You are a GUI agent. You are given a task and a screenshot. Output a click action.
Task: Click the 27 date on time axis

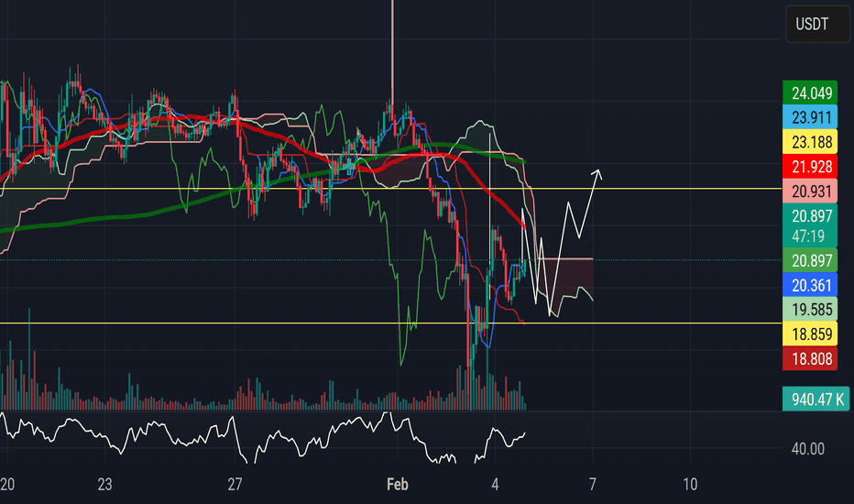pos(235,484)
